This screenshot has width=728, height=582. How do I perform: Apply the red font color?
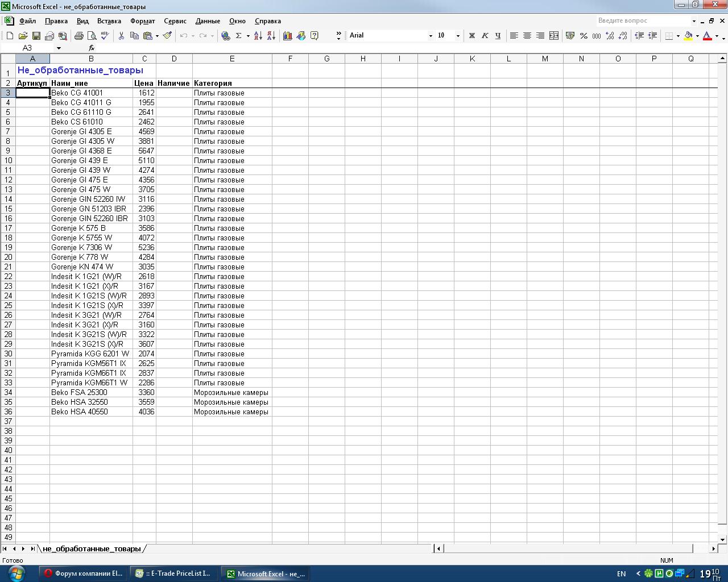(x=708, y=36)
